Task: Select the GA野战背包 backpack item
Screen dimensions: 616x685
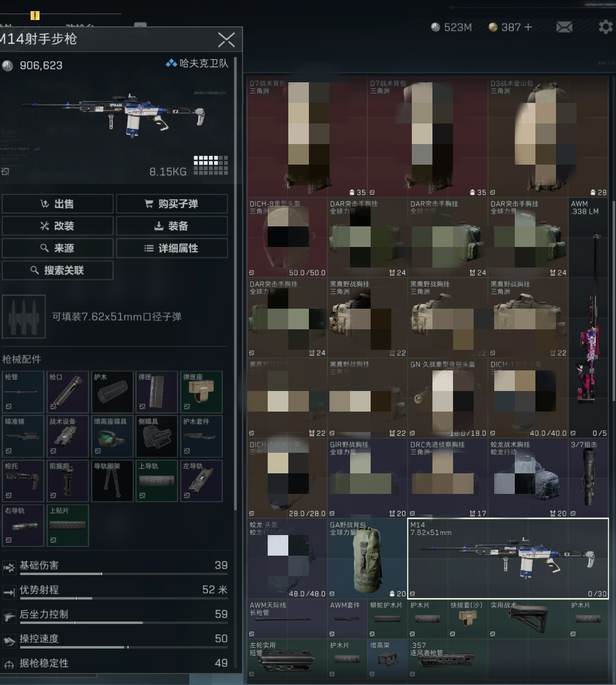Action: click(367, 559)
